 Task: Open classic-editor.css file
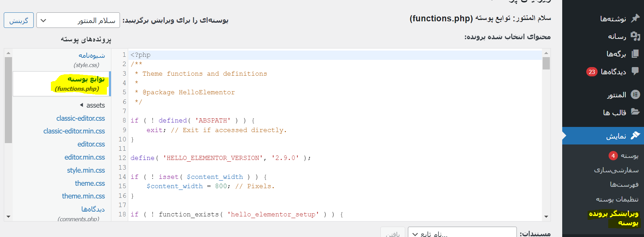(x=81, y=118)
